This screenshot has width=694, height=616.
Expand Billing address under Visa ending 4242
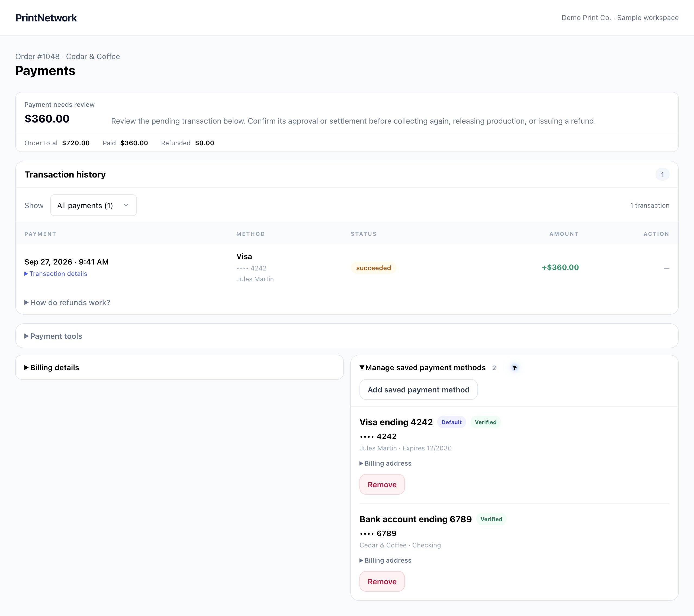(x=385, y=463)
